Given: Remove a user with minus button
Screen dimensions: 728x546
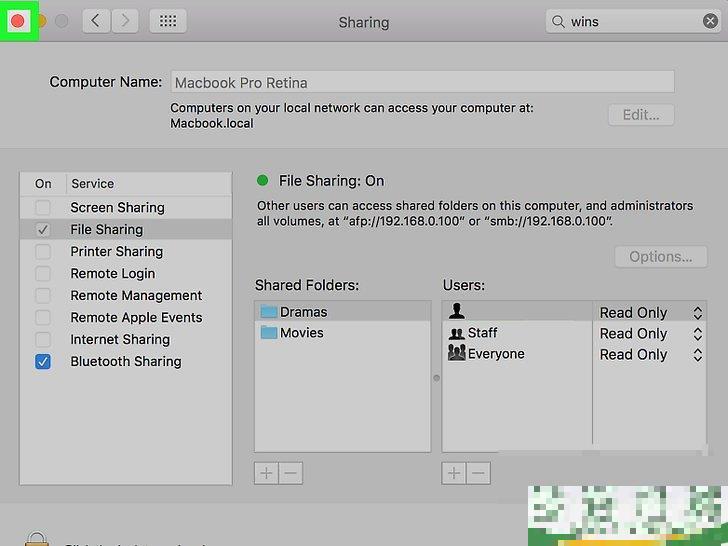Looking at the screenshot, I should point(478,473).
